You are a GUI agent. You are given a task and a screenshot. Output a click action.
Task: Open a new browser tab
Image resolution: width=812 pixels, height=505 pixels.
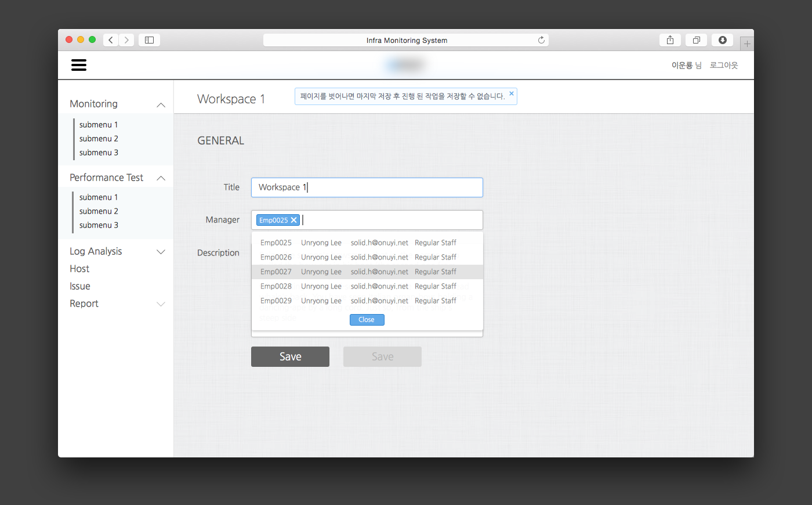click(747, 44)
